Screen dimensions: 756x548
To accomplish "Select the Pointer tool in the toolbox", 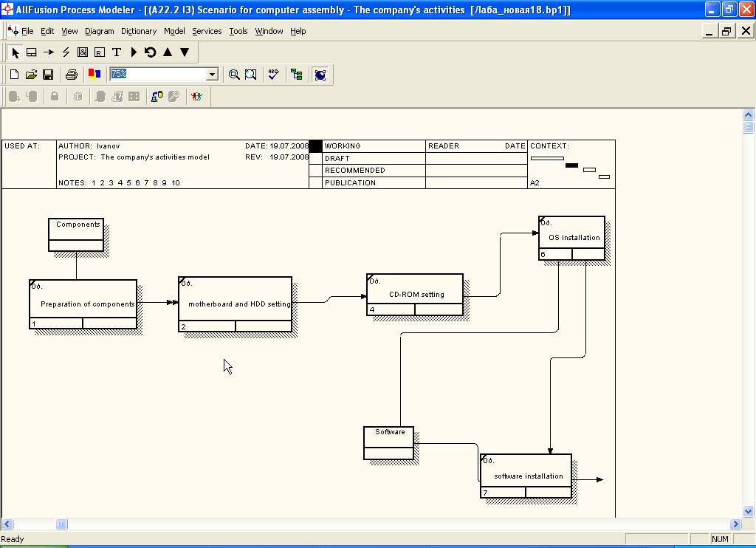I will (15, 52).
